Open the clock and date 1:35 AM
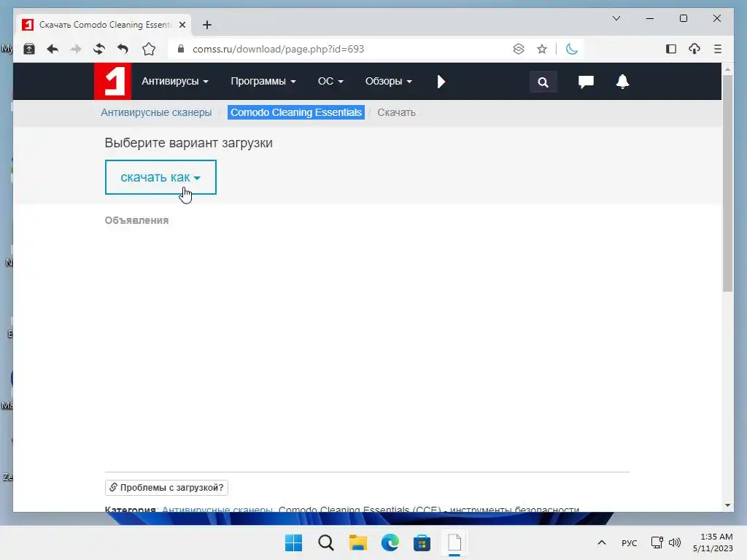Screen dimensions: 747x560 coord(713,542)
